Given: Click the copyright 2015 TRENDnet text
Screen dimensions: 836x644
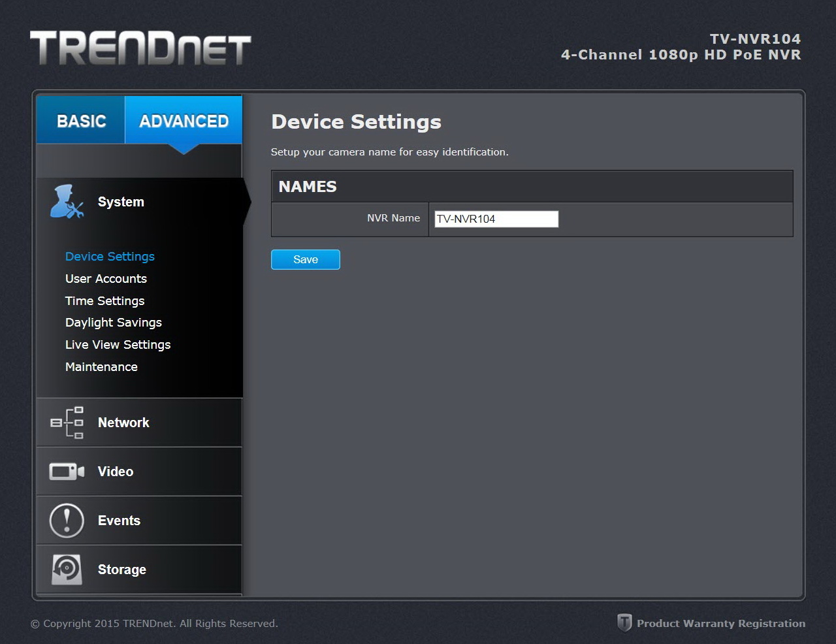Looking at the screenshot, I should (x=154, y=623).
